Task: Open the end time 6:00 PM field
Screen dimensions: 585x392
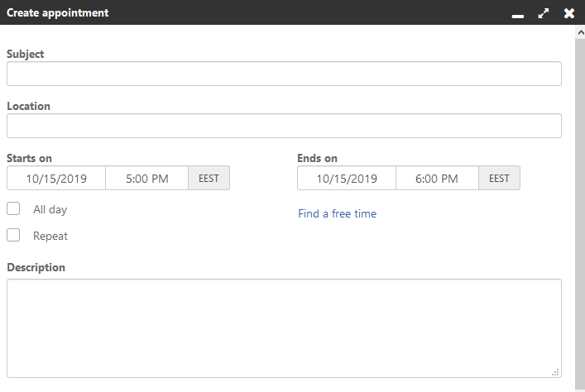Action: pyautogui.click(x=437, y=179)
